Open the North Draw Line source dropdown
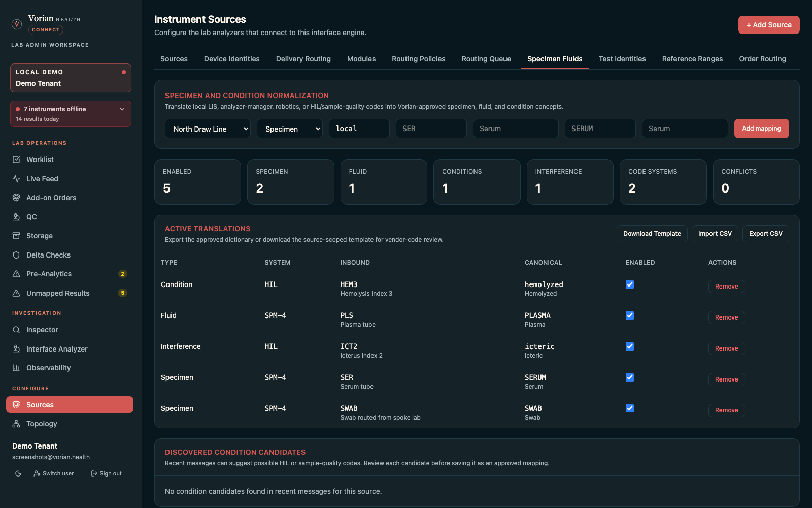812x508 pixels. coord(208,129)
